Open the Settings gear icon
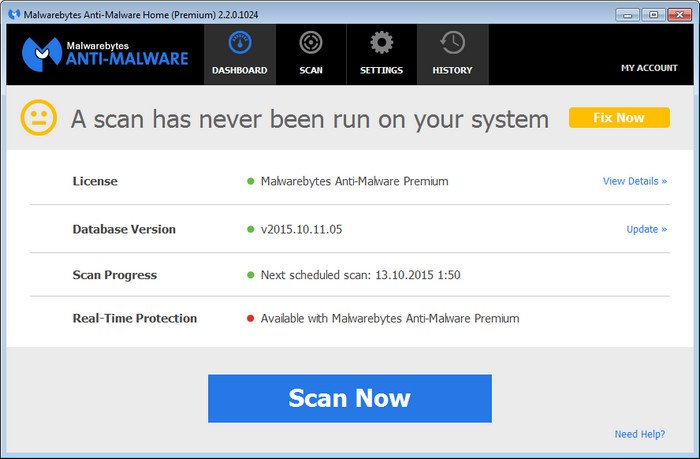700x459 pixels. tap(382, 43)
